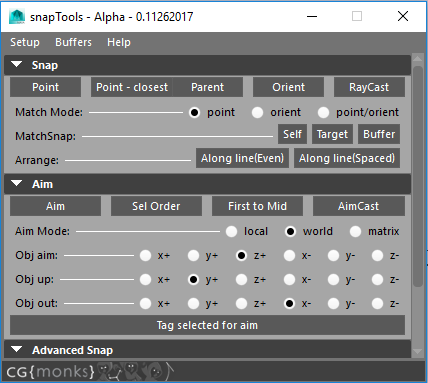Click the scrollbar up arrow

click(418, 59)
